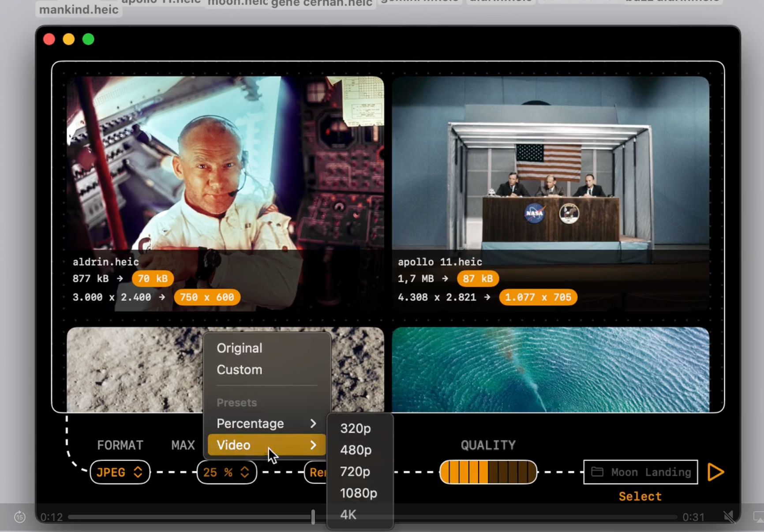Close the app with the red button
This screenshot has height=532, width=764.
49,39
